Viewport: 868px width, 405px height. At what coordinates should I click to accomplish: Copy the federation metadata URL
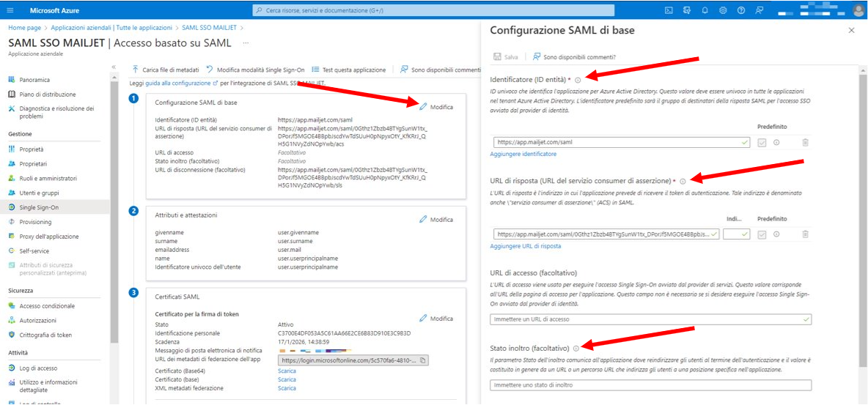pyautogui.click(x=422, y=360)
